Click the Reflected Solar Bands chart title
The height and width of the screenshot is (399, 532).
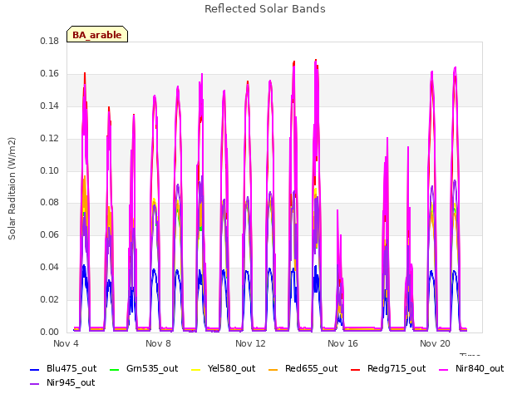coord(265,9)
